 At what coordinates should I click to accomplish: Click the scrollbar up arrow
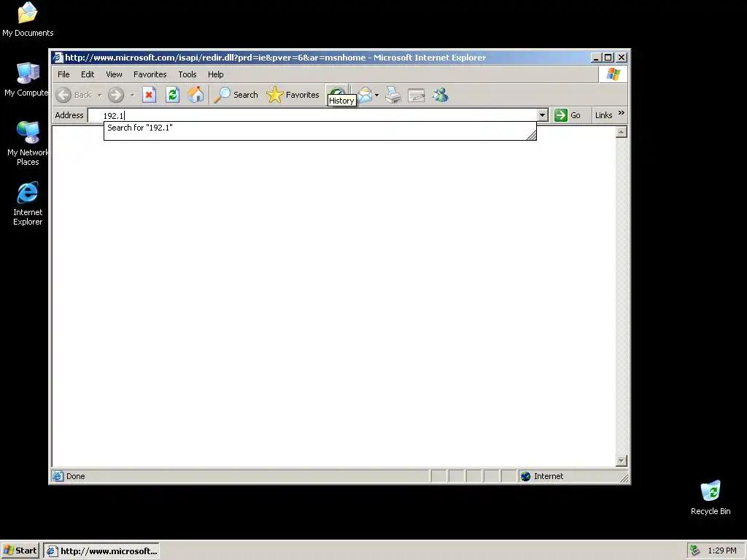click(622, 132)
